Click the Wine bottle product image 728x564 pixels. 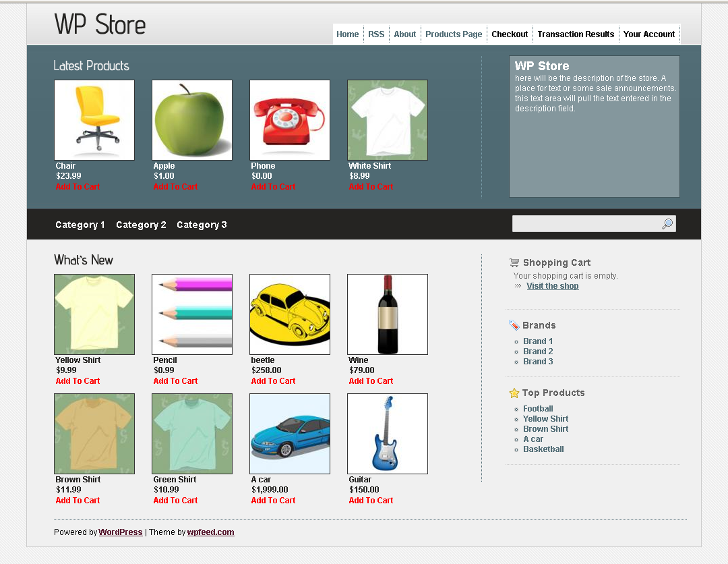387,314
